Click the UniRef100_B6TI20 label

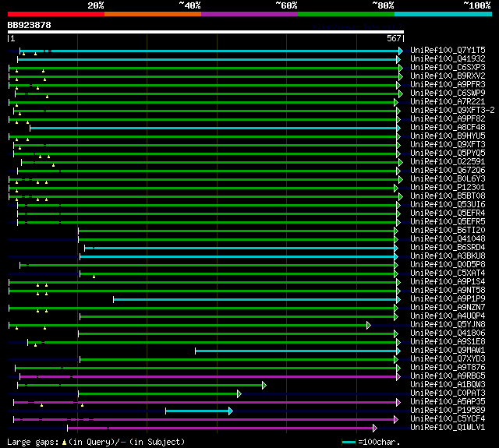[448, 230]
